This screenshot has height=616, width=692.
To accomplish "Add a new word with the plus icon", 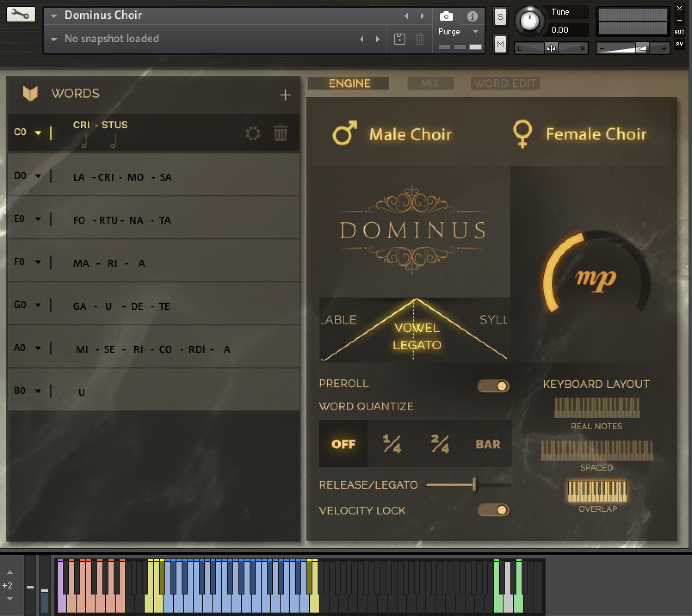I will 285,95.
